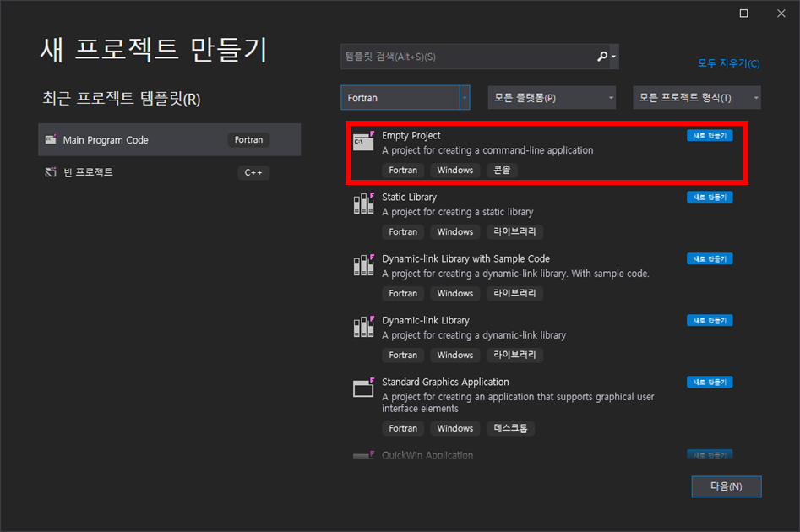The width and height of the screenshot is (800, 532).
Task: Click 새로 만들기 badge on Empty Project
Action: click(x=710, y=136)
